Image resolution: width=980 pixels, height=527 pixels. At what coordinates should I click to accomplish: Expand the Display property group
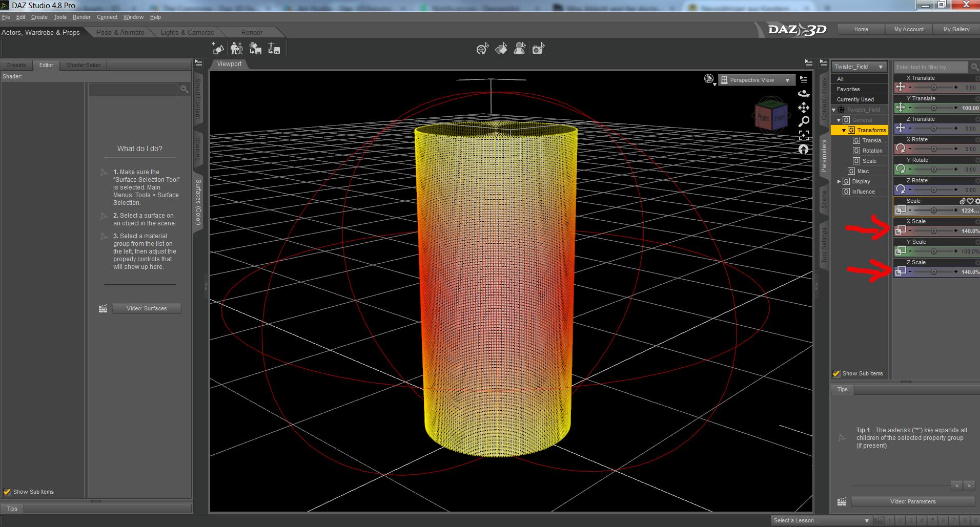[x=839, y=181]
